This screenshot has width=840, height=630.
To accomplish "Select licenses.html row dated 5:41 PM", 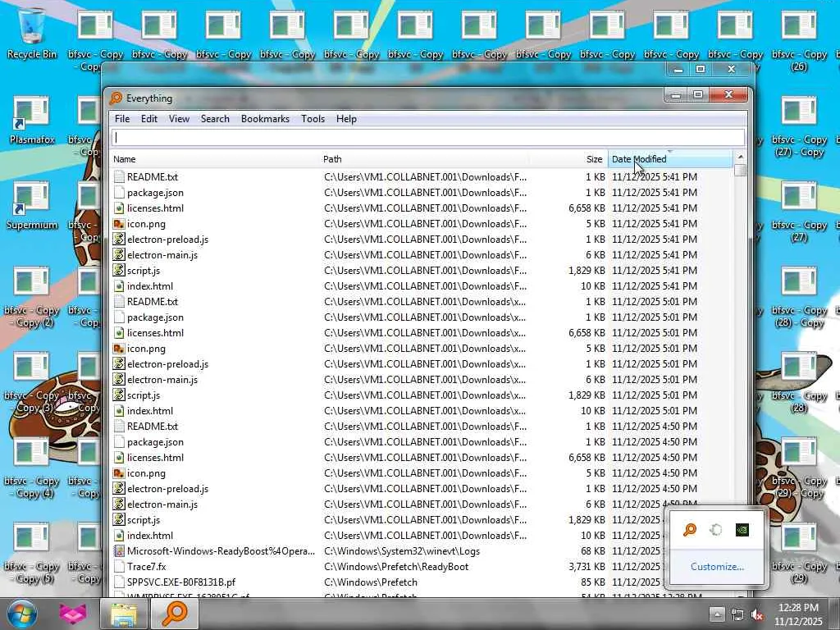I will click(422, 208).
